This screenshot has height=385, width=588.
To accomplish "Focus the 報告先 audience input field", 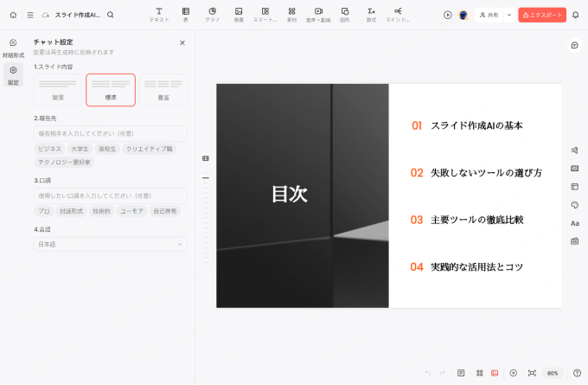I will 111,133.
